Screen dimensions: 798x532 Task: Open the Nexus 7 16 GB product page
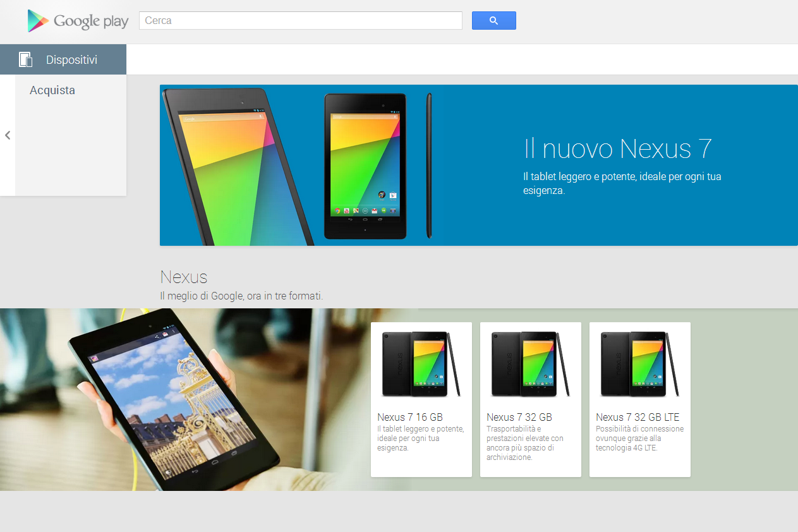(409, 416)
